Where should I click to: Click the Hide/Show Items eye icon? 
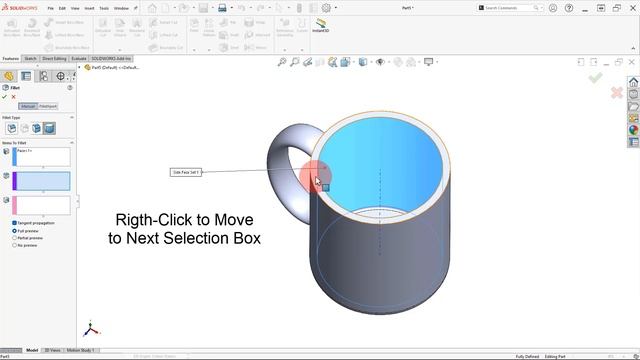[x=380, y=62]
